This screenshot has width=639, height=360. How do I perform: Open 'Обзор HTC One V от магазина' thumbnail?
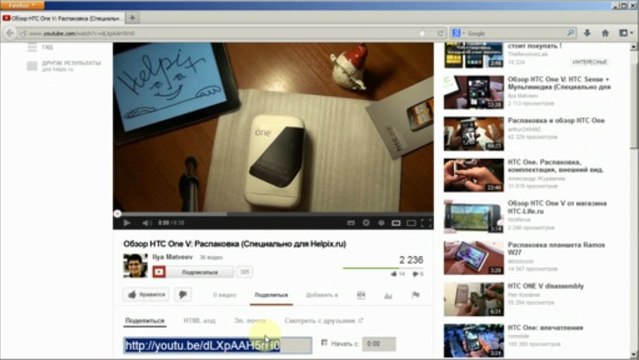point(474,216)
